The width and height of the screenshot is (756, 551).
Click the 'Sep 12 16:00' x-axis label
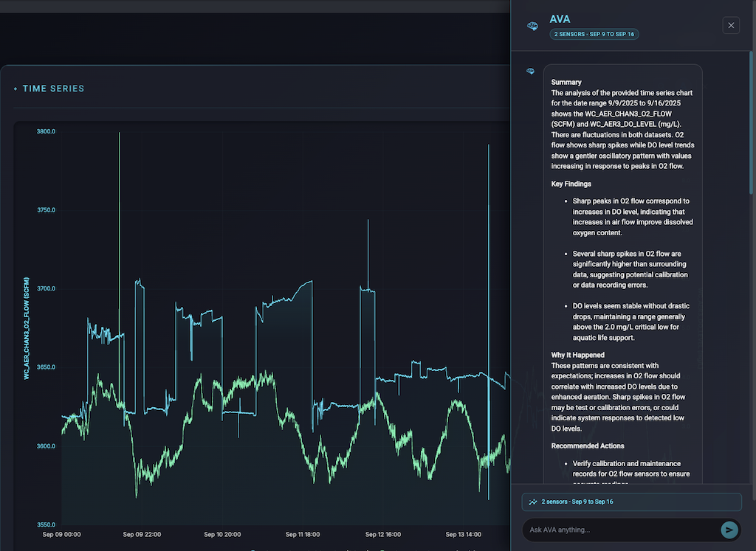[382, 534]
